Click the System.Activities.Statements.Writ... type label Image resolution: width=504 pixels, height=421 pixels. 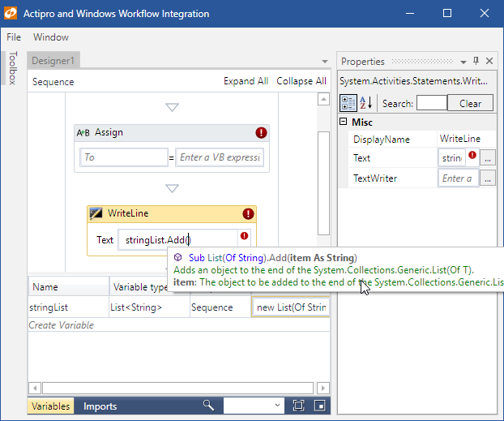(413, 81)
